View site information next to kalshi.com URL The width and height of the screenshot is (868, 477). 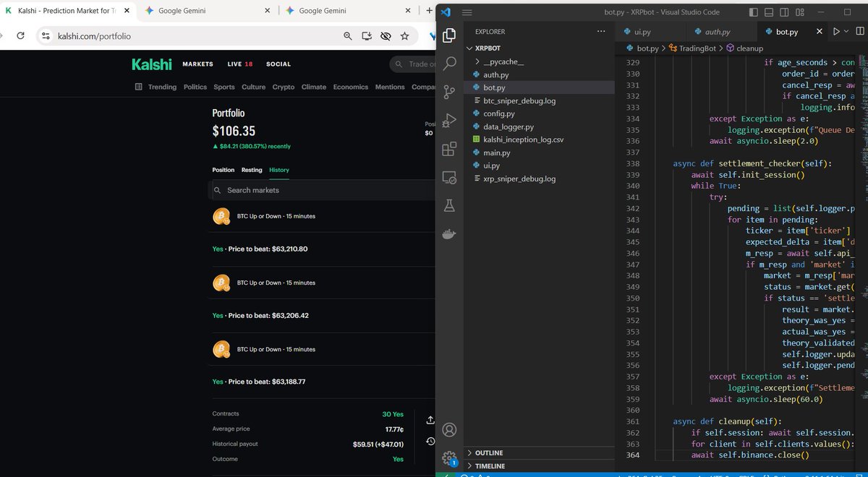coord(46,35)
